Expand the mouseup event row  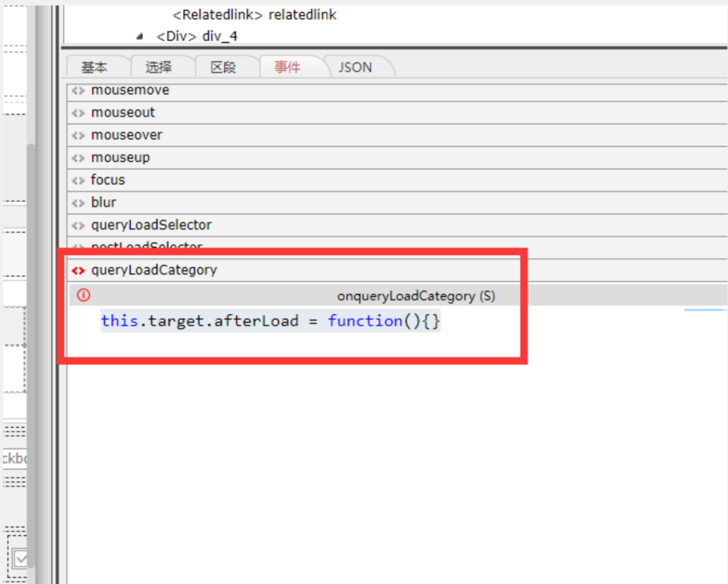(397, 158)
